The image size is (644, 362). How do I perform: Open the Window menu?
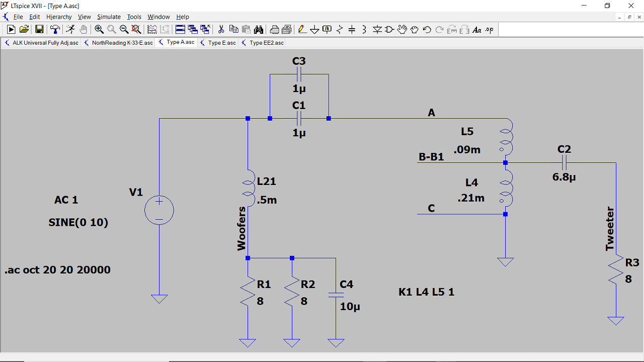pos(158,17)
